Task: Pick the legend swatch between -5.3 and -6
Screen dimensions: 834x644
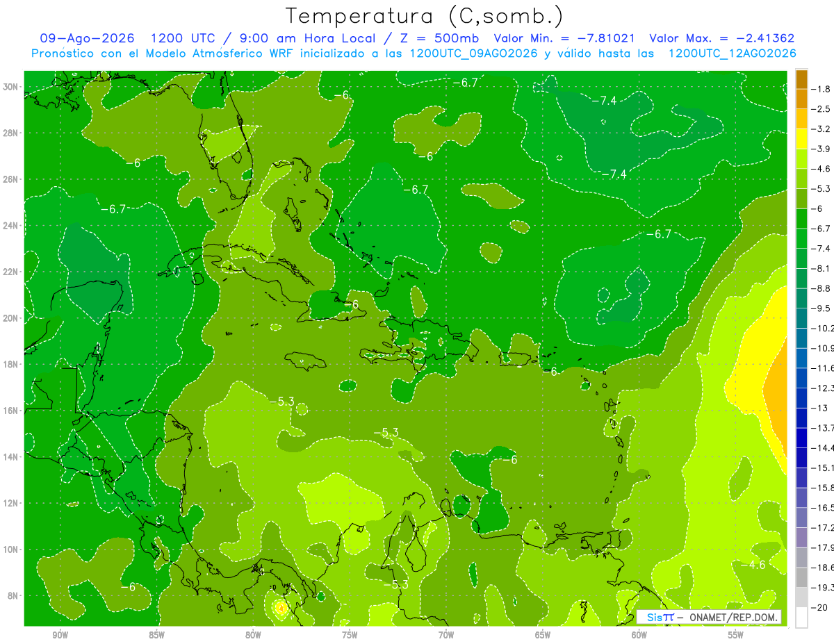Action: pos(801,199)
